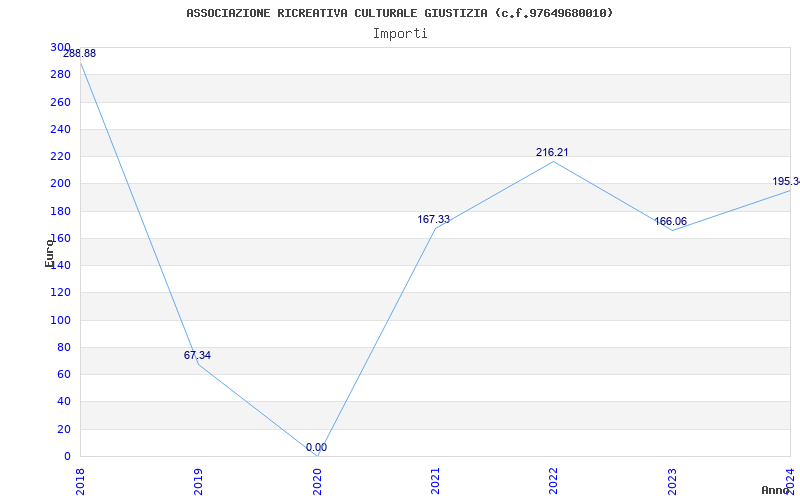Click the 280 y-axis tick label
800x500 pixels.
pos(60,75)
